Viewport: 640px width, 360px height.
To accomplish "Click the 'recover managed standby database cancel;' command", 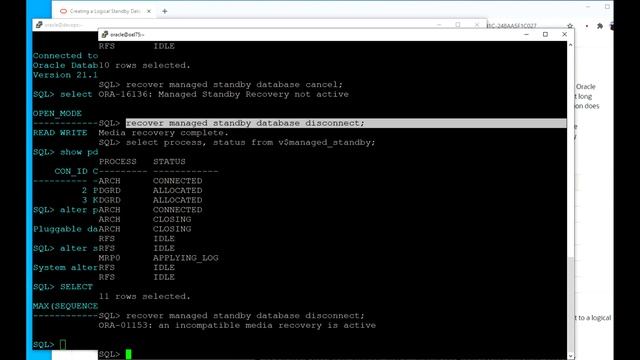I will tap(234, 84).
